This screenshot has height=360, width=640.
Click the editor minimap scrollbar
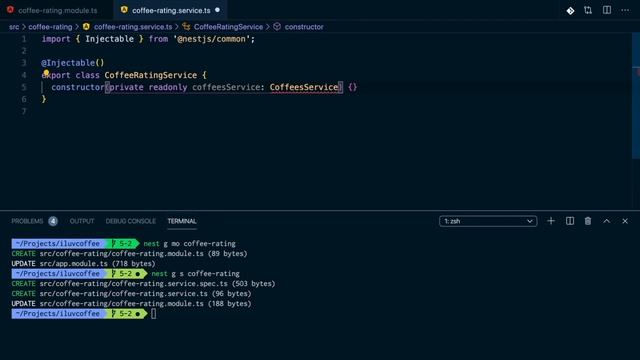tap(636, 96)
